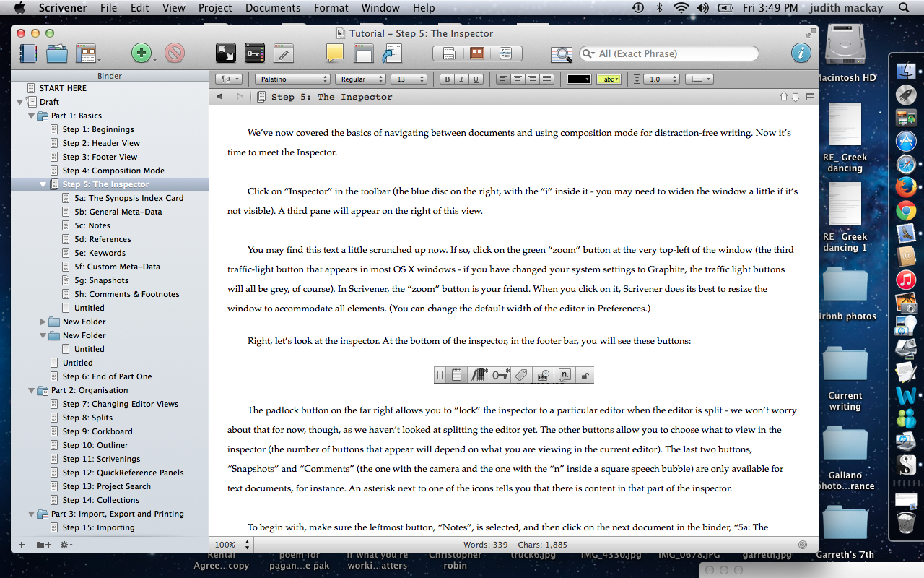924x578 pixels.
Task: Open the View menu
Action: [x=173, y=8]
